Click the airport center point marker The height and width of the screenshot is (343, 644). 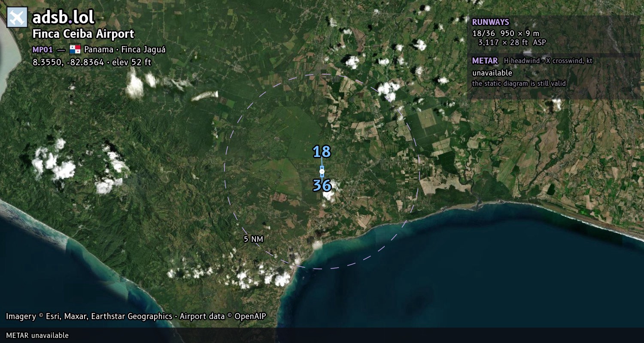click(322, 171)
